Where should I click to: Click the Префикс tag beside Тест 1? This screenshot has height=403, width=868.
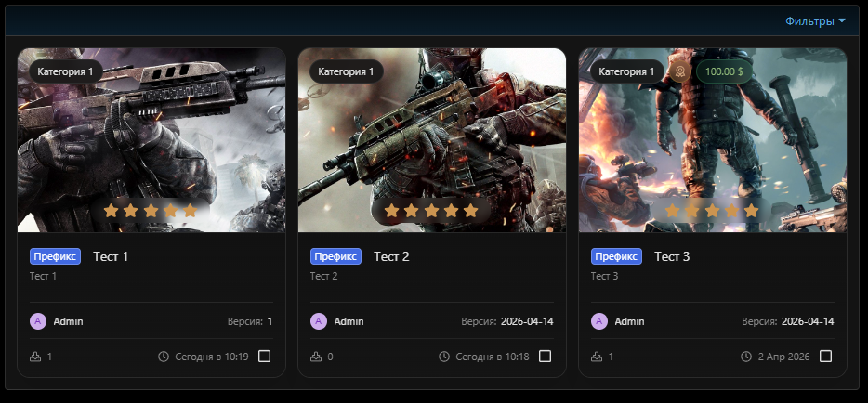pyautogui.click(x=56, y=256)
